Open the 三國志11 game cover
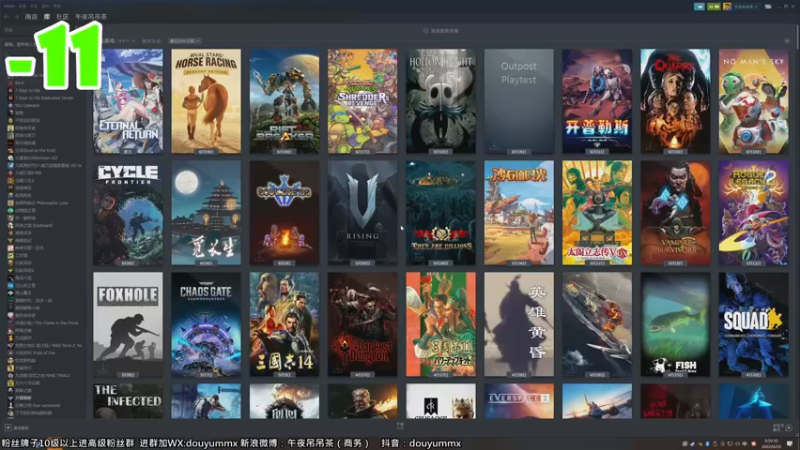Screen dimensions: 800x450 point(441,324)
